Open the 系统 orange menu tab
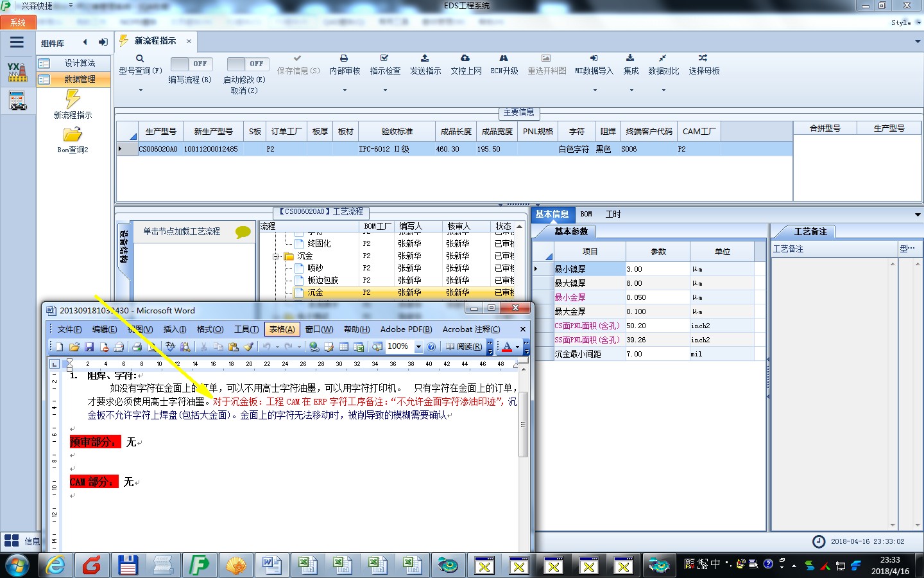Image resolution: width=924 pixels, height=578 pixels. (17, 22)
